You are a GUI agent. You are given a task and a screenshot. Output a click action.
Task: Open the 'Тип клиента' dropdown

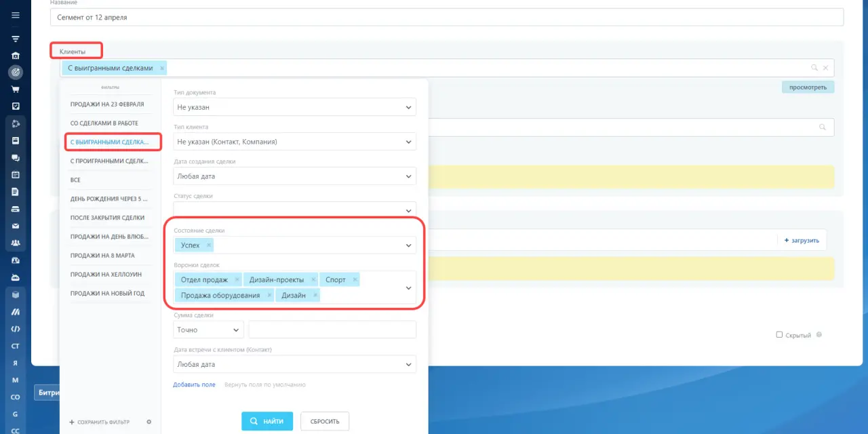pyautogui.click(x=294, y=142)
